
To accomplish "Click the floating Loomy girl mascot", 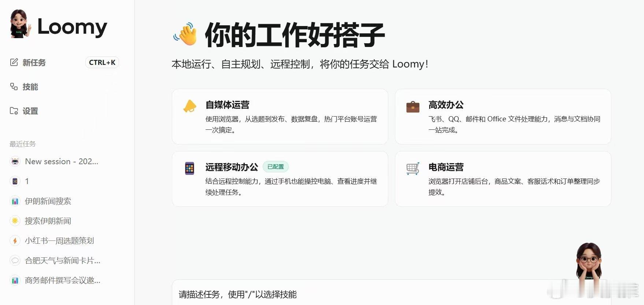I will [589, 262].
